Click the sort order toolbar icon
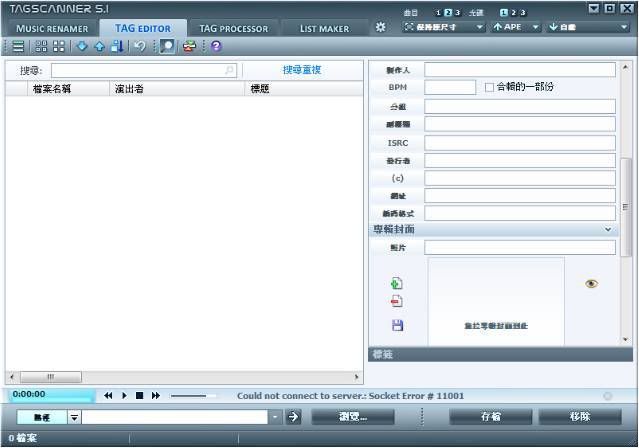 pos(117,46)
